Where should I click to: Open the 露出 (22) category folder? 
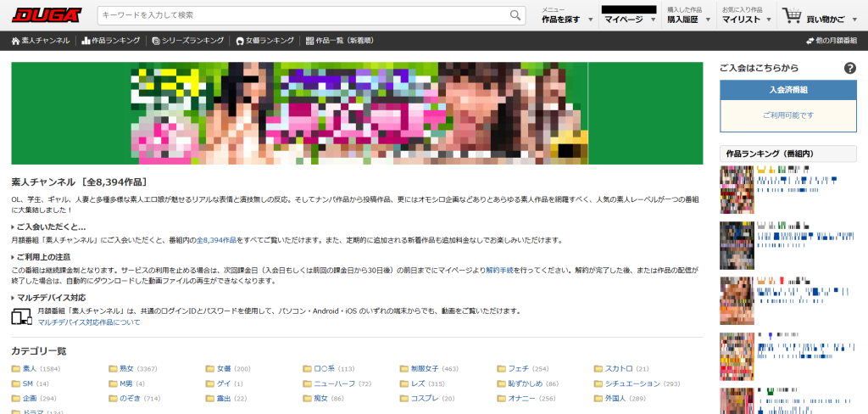[x=226, y=399]
